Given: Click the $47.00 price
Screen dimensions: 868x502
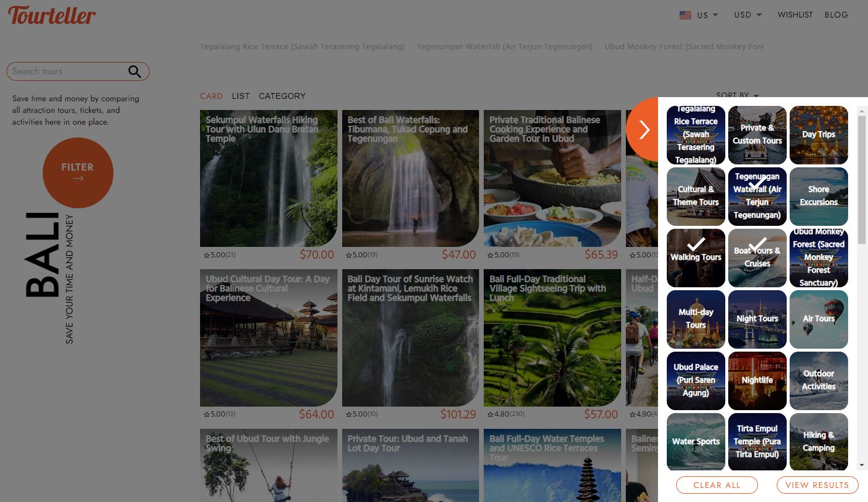Looking at the screenshot, I should click(459, 255).
